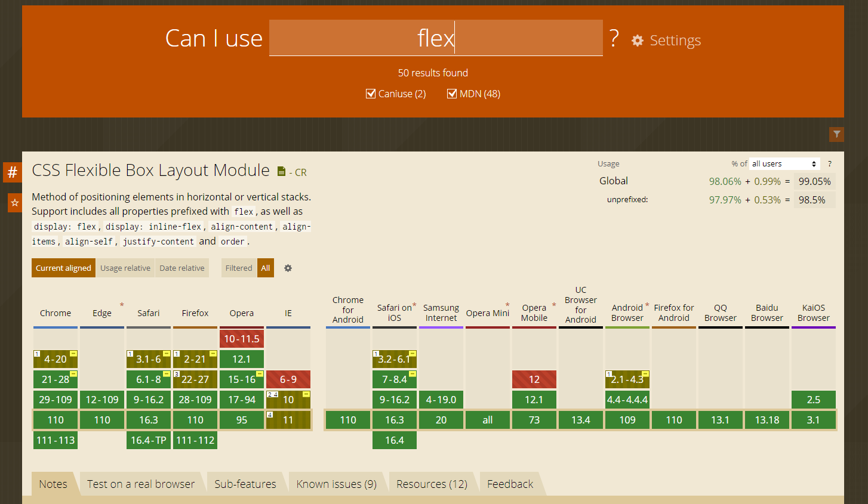Click the Safari column header
This screenshot has width=868, height=504.
(x=149, y=313)
